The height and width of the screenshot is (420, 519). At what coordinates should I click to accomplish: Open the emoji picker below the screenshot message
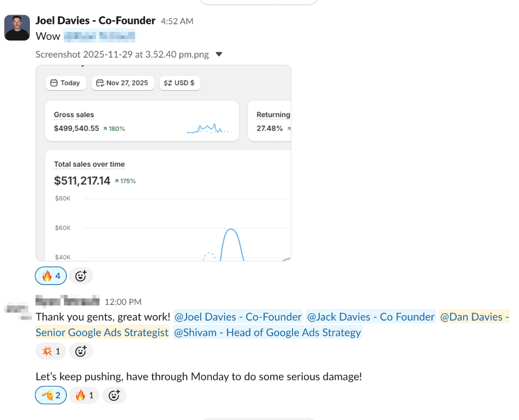tap(81, 275)
